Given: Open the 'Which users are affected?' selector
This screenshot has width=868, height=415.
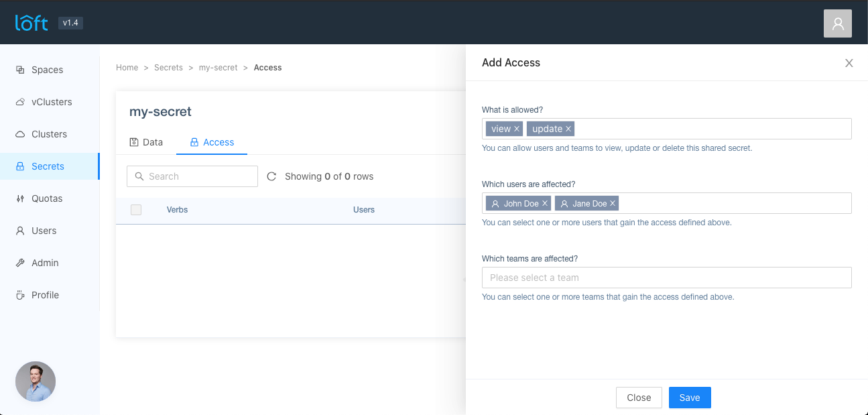Looking at the screenshot, I should pos(667,203).
